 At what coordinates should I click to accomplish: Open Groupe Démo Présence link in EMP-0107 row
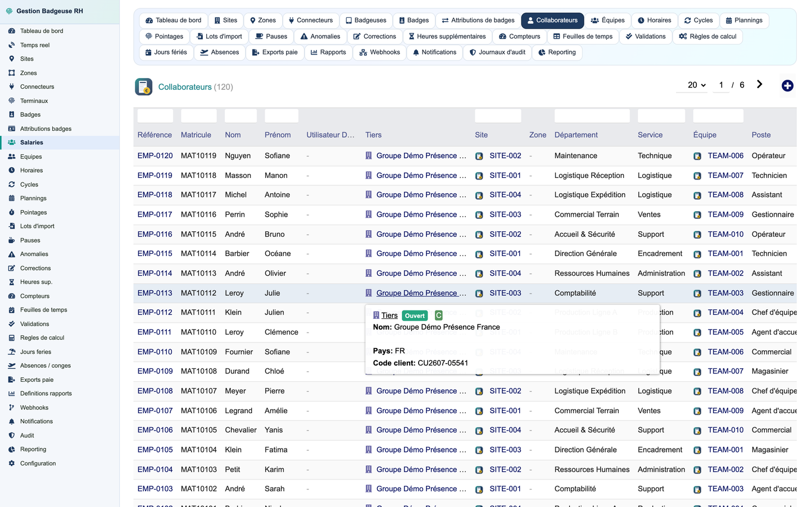421,410
